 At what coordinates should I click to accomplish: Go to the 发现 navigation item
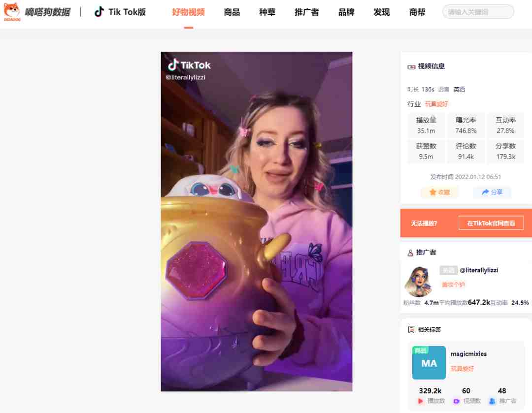click(x=382, y=12)
